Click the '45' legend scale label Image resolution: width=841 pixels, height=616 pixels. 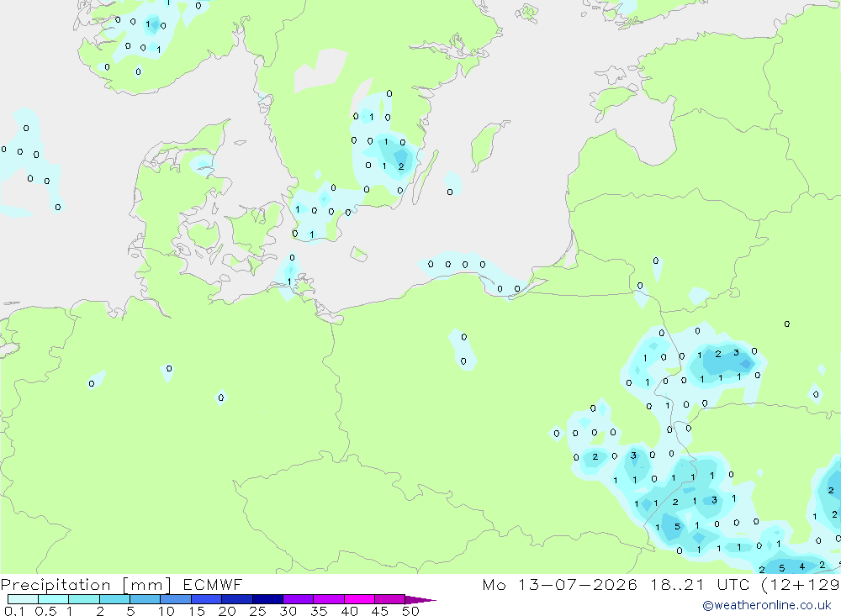click(x=380, y=611)
